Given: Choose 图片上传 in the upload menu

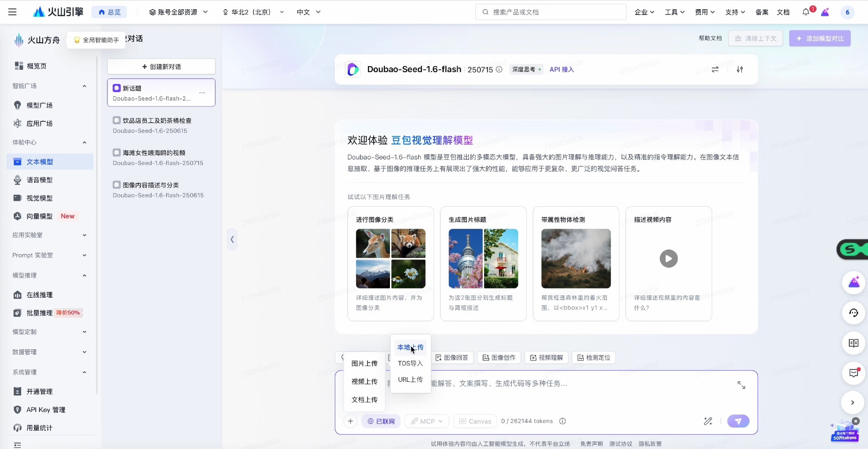Looking at the screenshot, I should pos(365,363).
